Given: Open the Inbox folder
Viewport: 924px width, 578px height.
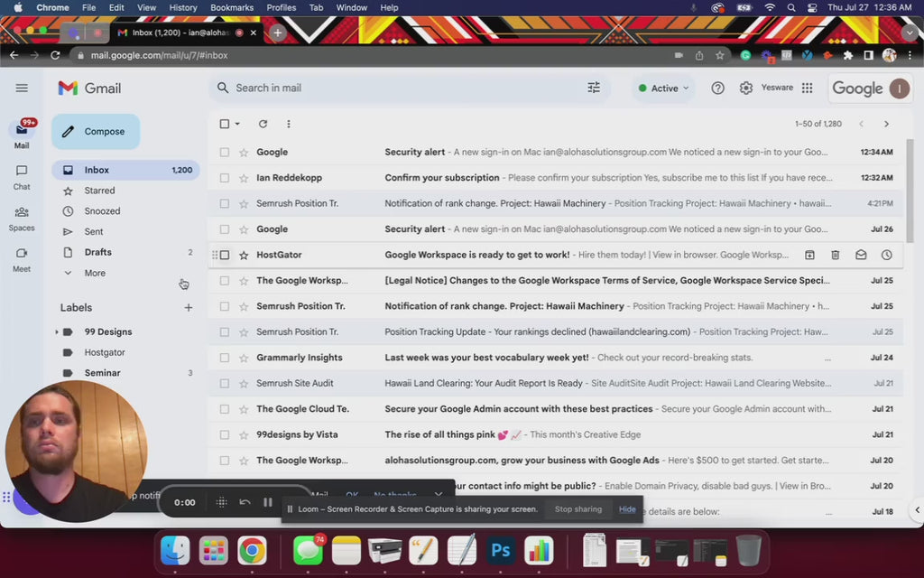Looking at the screenshot, I should tap(125, 170).
